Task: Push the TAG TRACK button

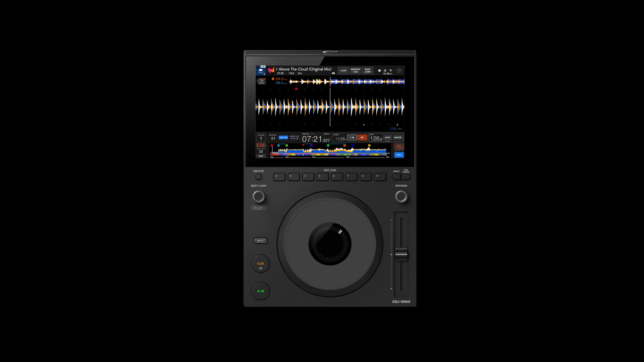Action: point(406,177)
